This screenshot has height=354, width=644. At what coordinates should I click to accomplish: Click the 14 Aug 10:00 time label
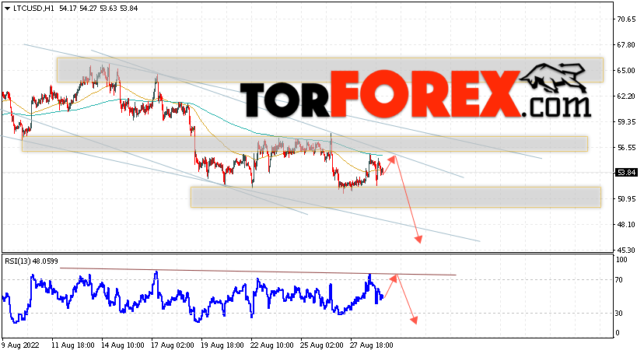point(123,345)
